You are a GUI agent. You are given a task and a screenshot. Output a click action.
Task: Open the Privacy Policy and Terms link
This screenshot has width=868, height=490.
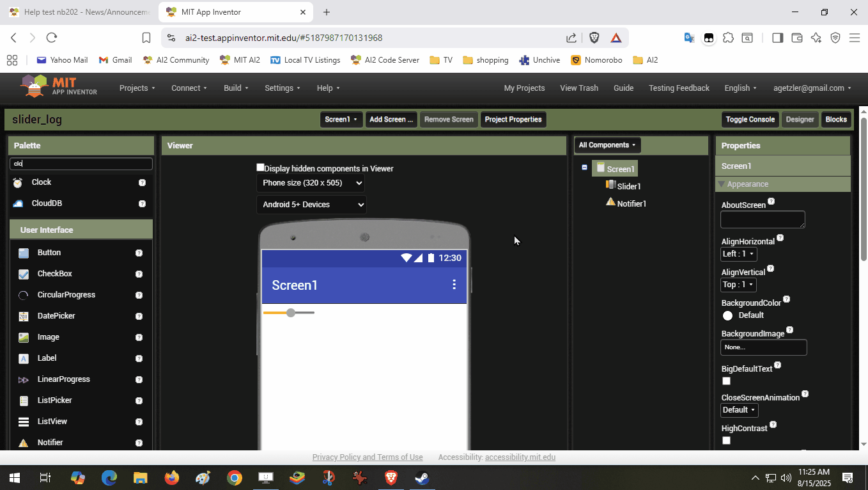pos(367,457)
